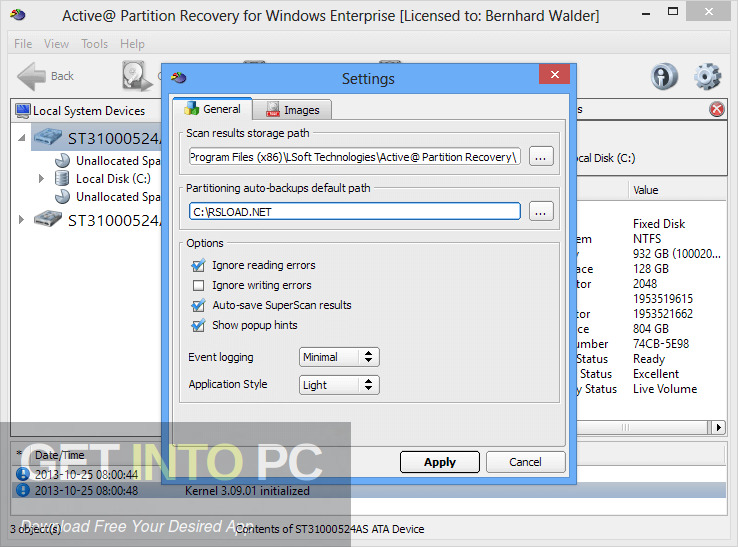Click the info icon of log entry 08:00:44
The width and height of the screenshot is (738, 547).
22,474
